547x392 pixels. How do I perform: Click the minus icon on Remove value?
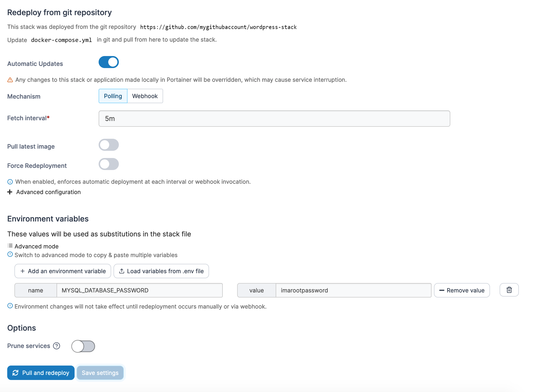pos(442,290)
